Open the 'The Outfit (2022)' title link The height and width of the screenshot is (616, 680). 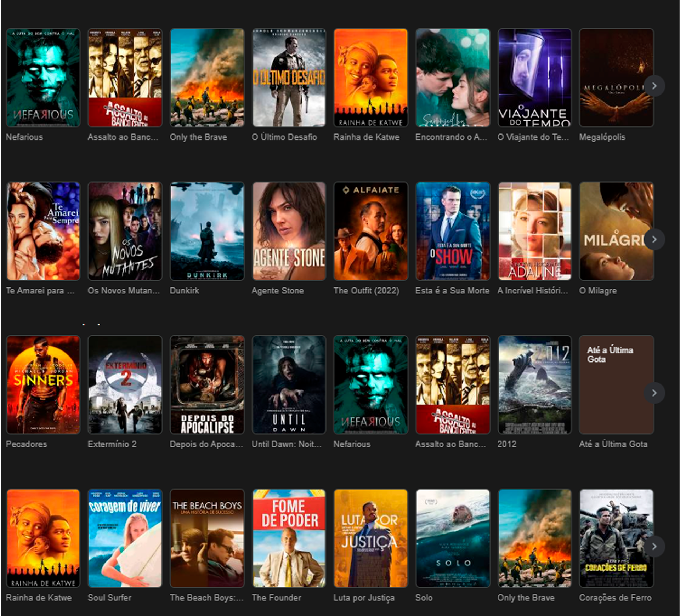coord(366,291)
